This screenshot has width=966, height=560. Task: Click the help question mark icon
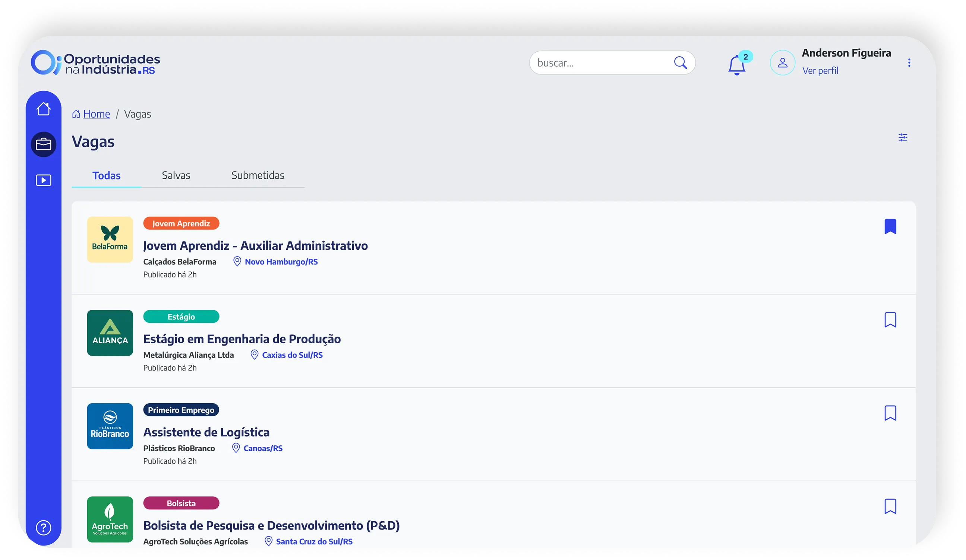click(43, 528)
